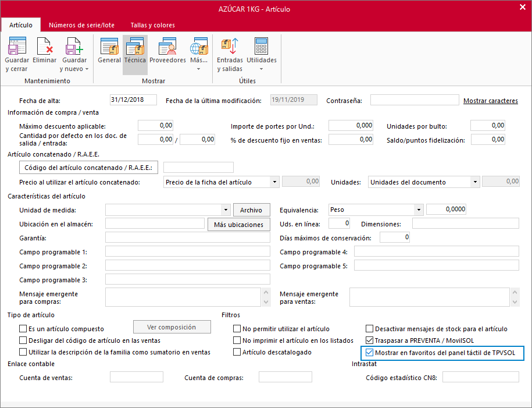Click the Dimensiones input field
Image resolution: width=532 pixels, height=408 pixels.
click(x=466, y=223)
